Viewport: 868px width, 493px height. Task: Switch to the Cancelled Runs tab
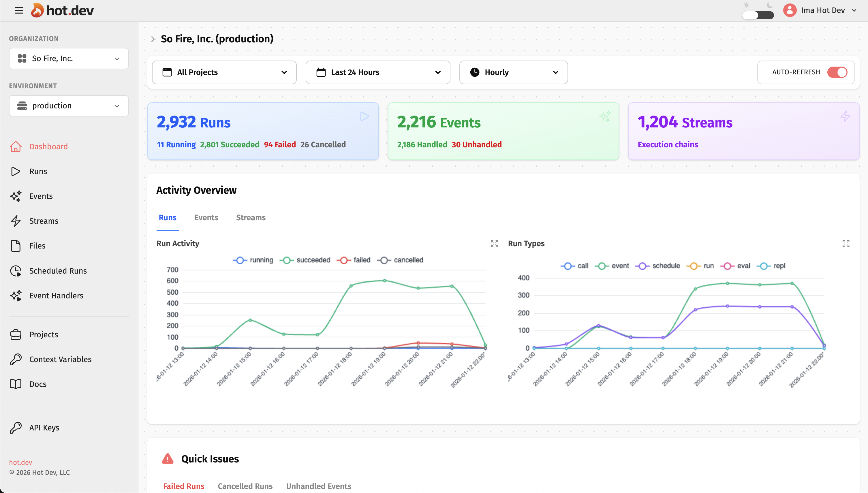coord(245,486)
